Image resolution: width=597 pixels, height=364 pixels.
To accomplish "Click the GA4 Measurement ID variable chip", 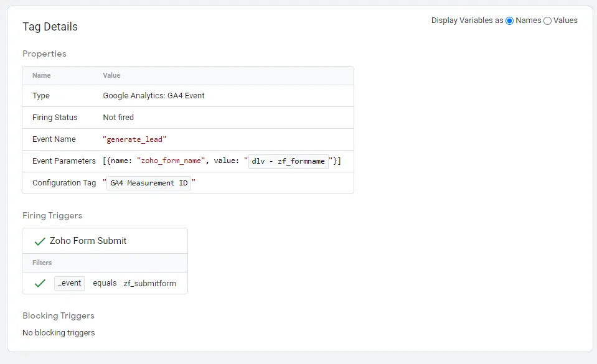I will point(149,183).
